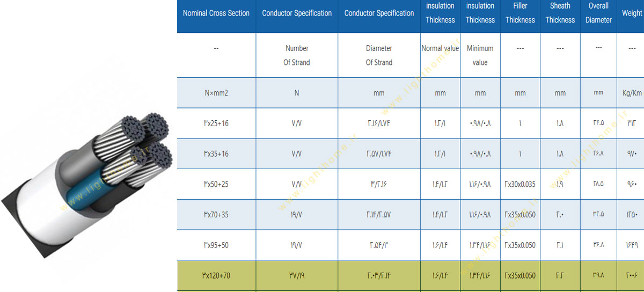Click the N unit cell under Number Of Strand
The image size is (644, 292).
coord(297,93)
